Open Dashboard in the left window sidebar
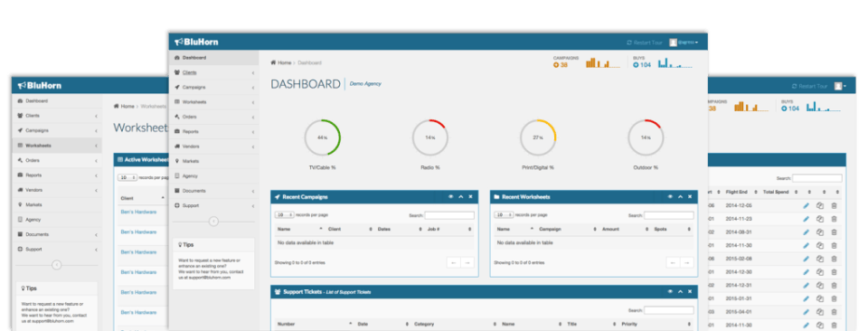 click(57, 101)
